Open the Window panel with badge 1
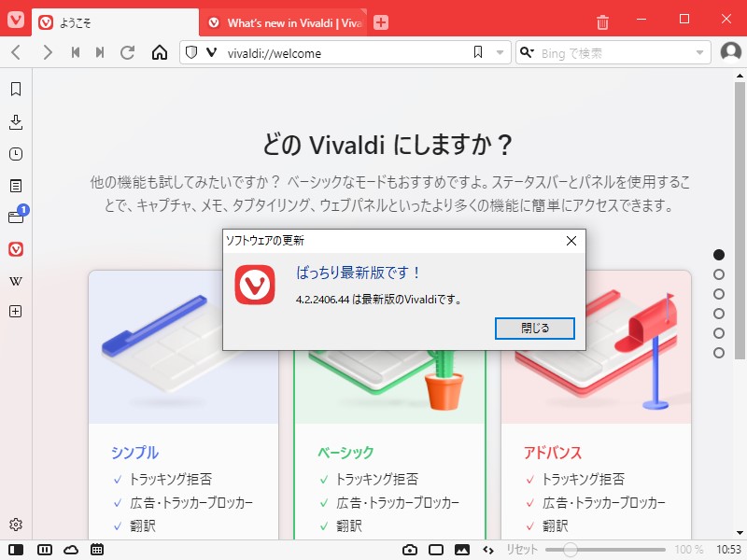Image resolution: width=747 pixels, height=560 pixels. tap(15, 216)
